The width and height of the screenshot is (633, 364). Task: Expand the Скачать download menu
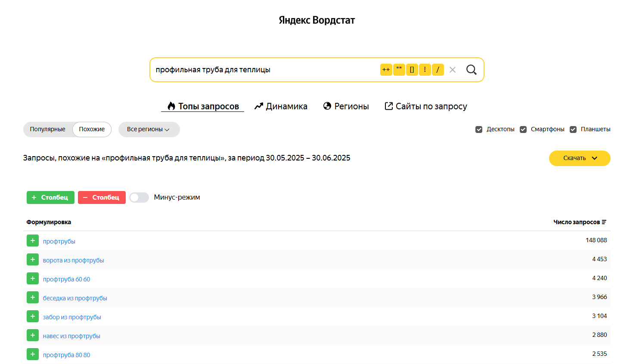click(x=580, y=158)
